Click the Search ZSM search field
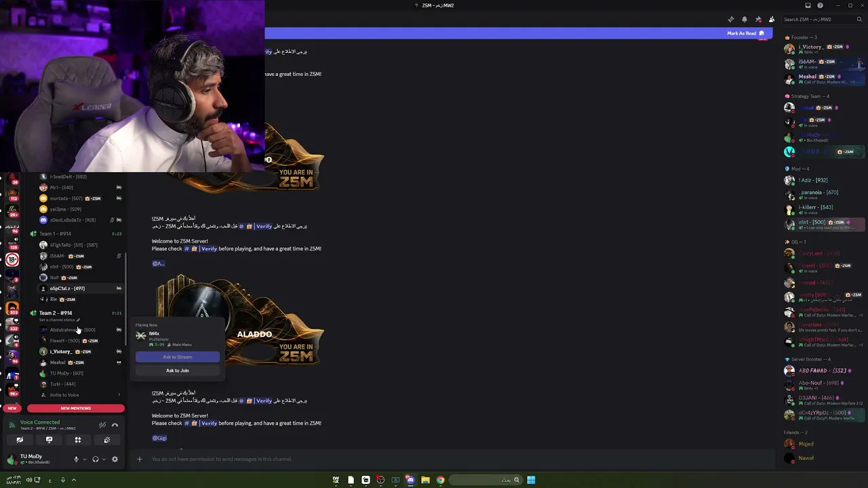This screenshot has width=868, height=488. coord(823,19)
